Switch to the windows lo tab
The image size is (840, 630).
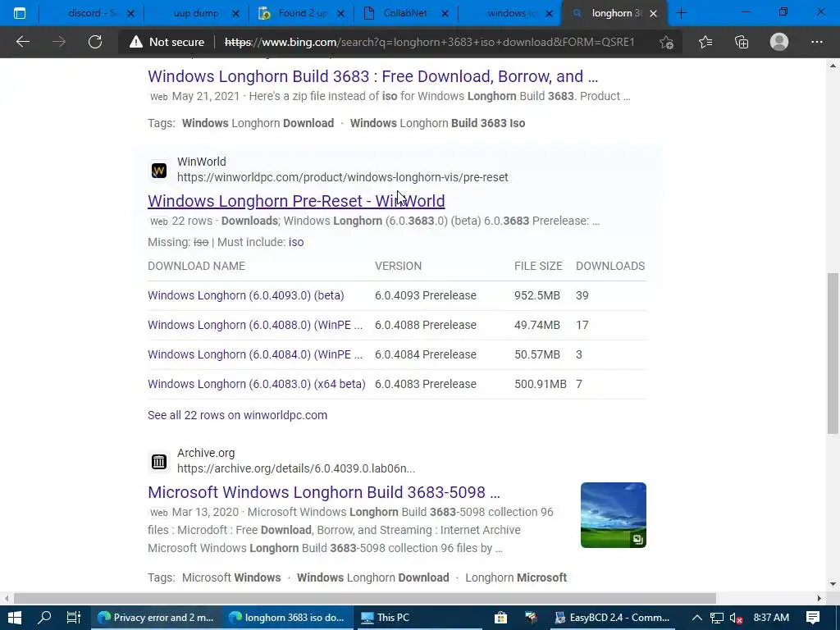(x=509, y=13)
